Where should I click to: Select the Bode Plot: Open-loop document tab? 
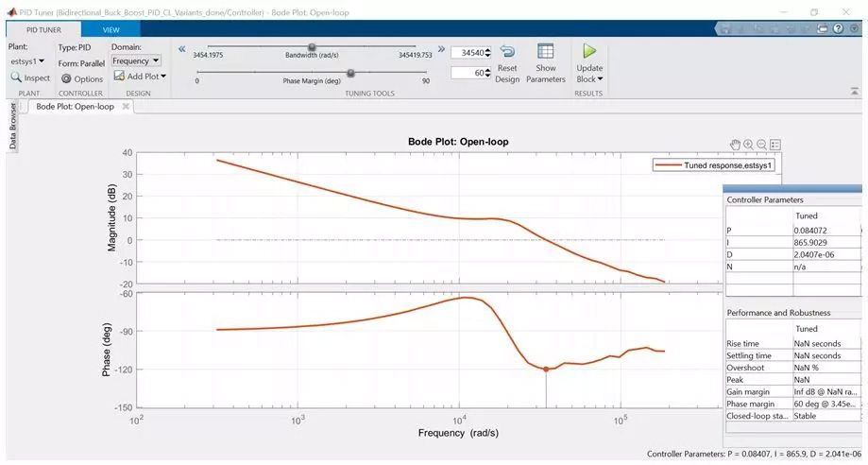[75, 106]
